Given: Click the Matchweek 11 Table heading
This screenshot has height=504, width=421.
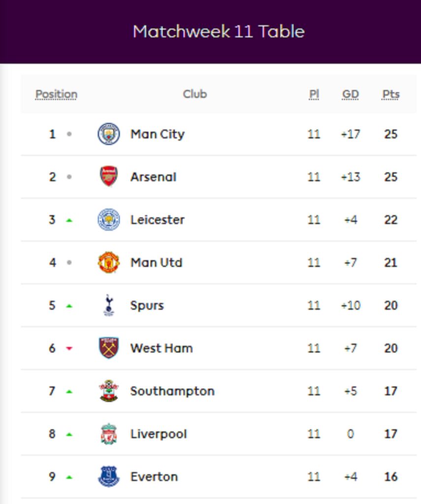Looking at the screenshot, I should 219,31.
